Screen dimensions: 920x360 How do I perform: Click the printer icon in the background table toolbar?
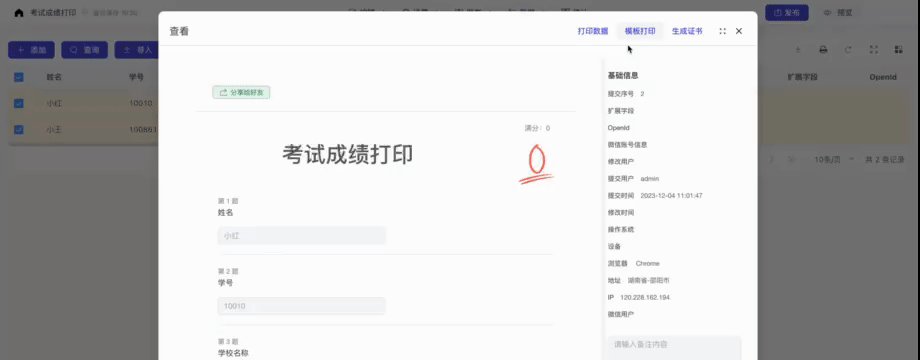(x=823, y=50)
